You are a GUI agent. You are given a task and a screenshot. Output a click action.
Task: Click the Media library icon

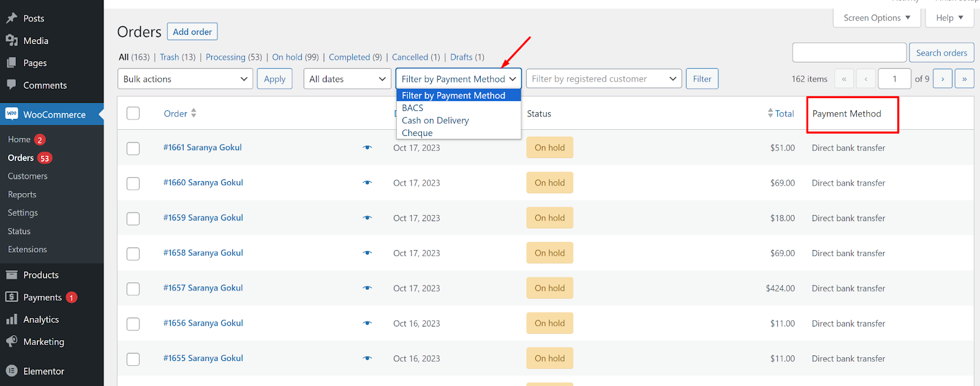(x=12, y=40)
